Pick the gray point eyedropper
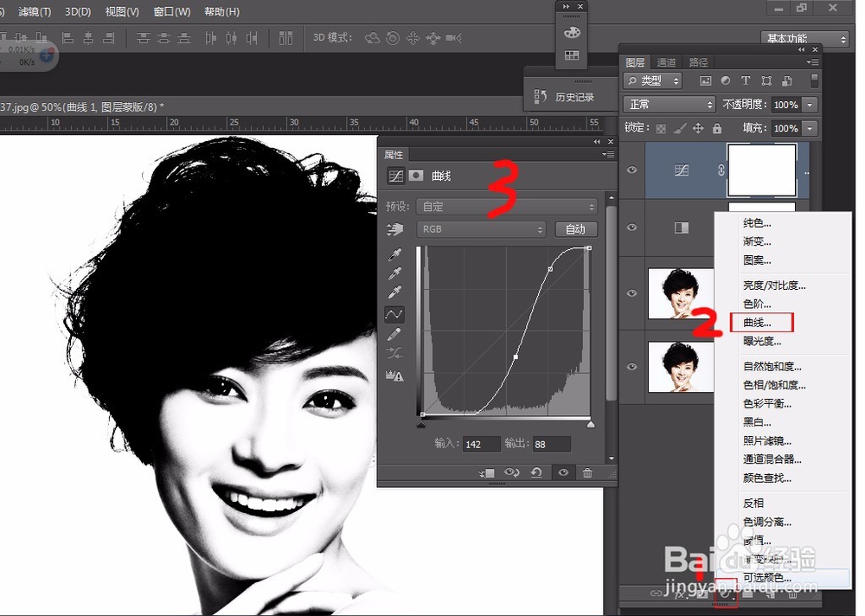This screenshot has width=865, height=616. (x=394, y=273)
